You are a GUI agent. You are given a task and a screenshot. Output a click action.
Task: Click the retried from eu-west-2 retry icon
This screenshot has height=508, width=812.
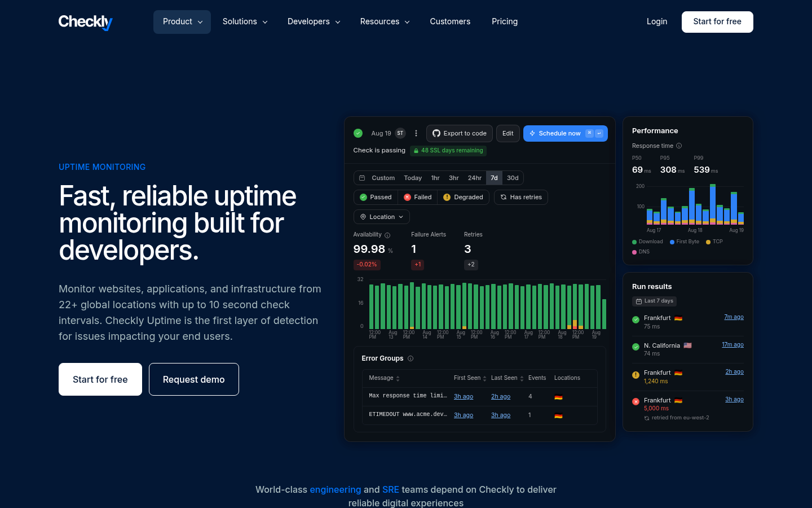coord(647,418)
